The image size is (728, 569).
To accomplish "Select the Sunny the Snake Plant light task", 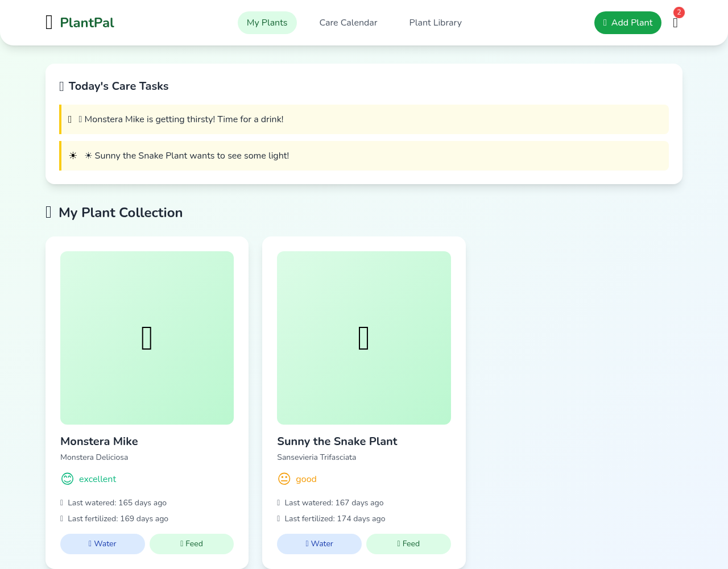I will point(365,156).
